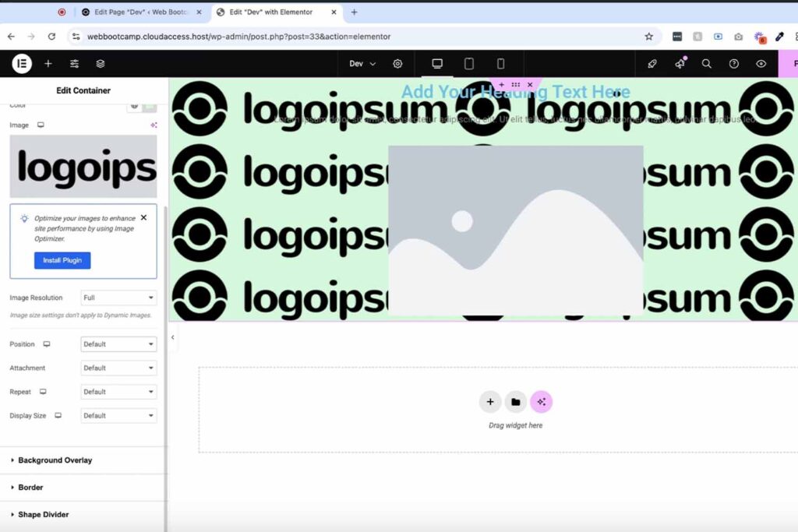Click the Elementor logo menu button
Screen dimensions: 798x532
(x=22, y=64)
